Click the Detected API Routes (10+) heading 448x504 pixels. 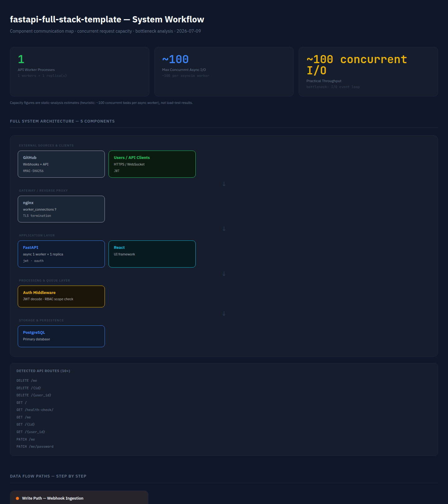[x=43, y=371]
